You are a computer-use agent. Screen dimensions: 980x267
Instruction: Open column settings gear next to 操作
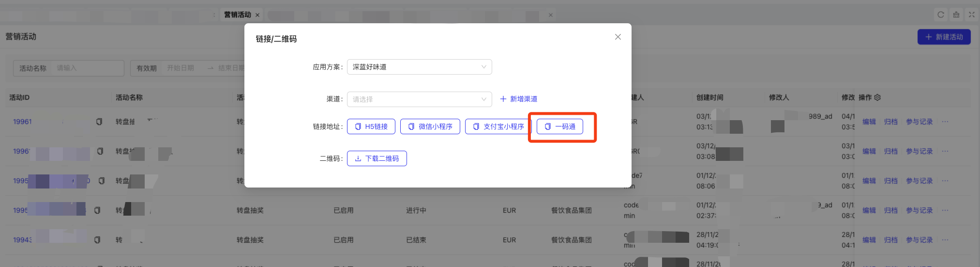877,97
